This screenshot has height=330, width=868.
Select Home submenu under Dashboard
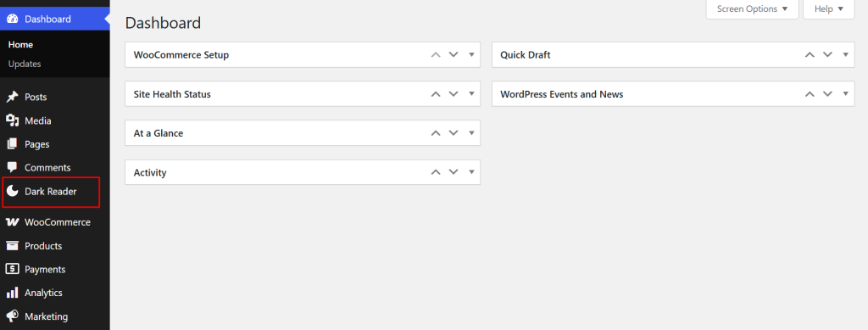pyautogui.click(x=20, y=44)
